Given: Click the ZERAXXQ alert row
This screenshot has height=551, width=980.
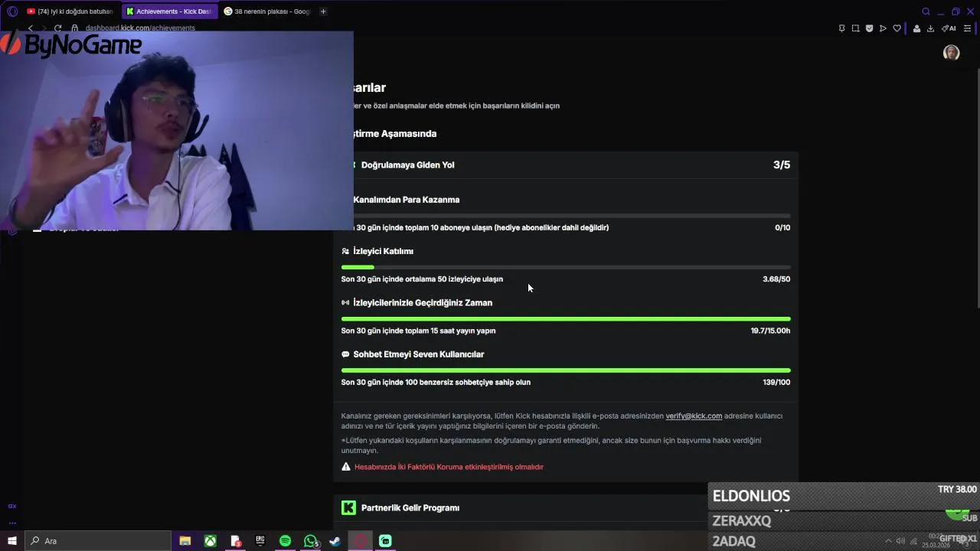Looking at the screenshot, I should pyautogui.click(x=844, y=520).
